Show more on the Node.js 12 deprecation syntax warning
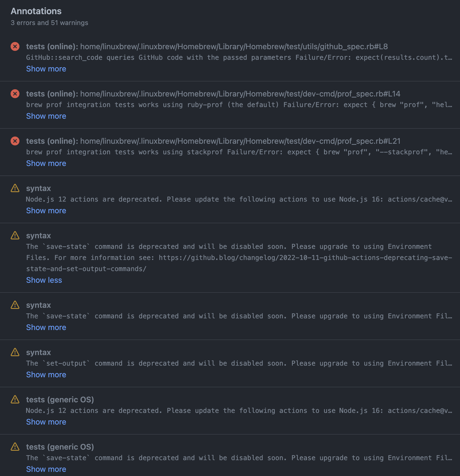460x476 pixels. pyautogui.click(x=46, y=210)
